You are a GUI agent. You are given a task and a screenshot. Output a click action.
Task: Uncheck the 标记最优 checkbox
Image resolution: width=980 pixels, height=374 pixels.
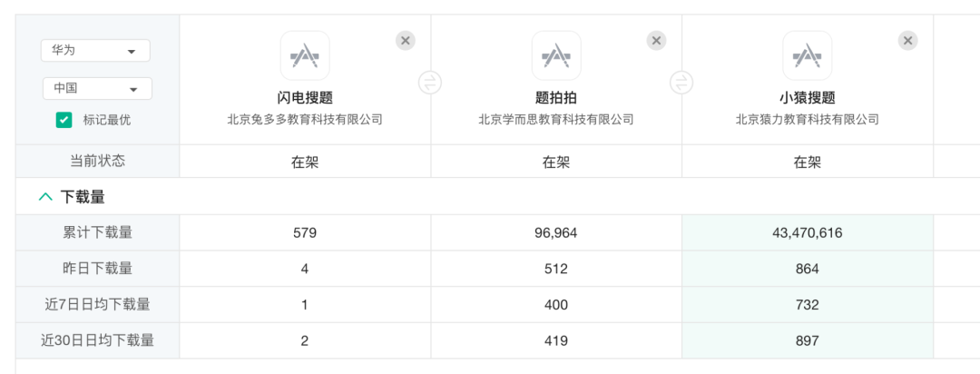point(64,120)
